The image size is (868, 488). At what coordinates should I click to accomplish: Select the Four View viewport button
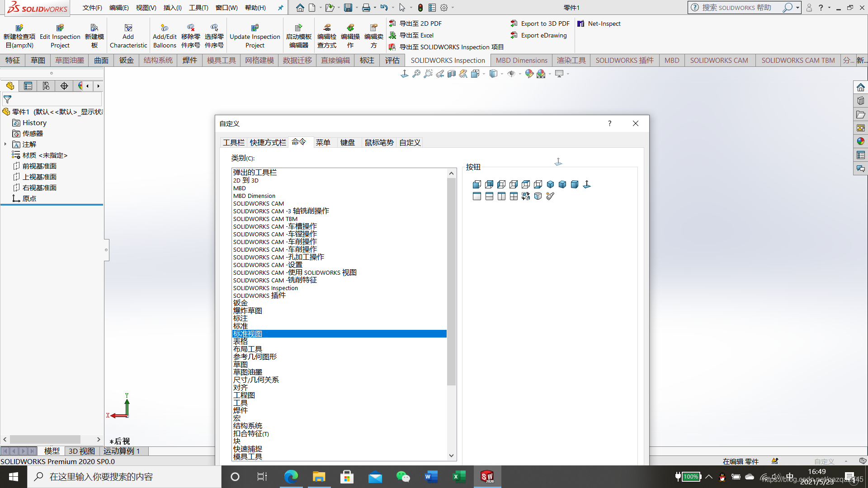(x=514, y=196)
